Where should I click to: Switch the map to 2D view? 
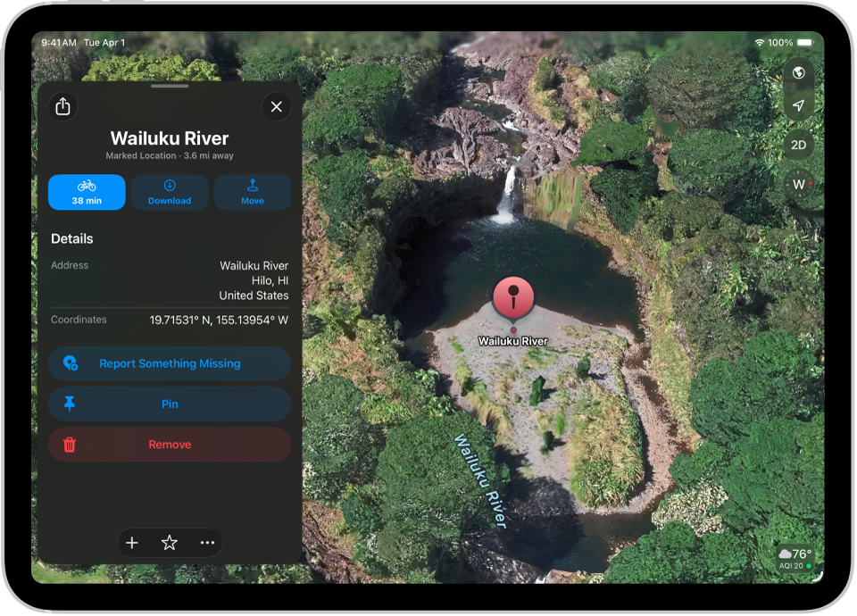(798, 146)
